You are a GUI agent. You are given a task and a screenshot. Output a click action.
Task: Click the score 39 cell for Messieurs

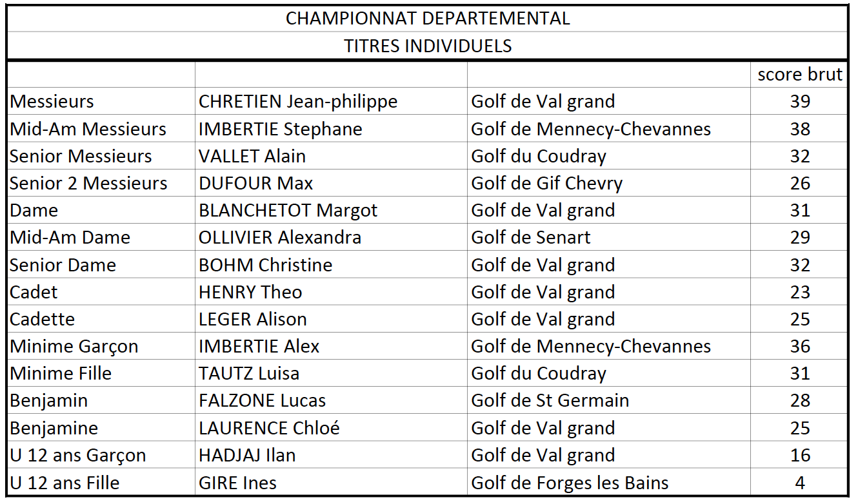pos(799,102)
